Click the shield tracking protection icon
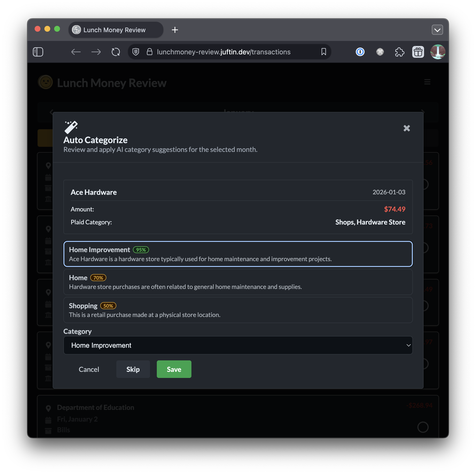The image size is (476, 474). pos(136,52)
